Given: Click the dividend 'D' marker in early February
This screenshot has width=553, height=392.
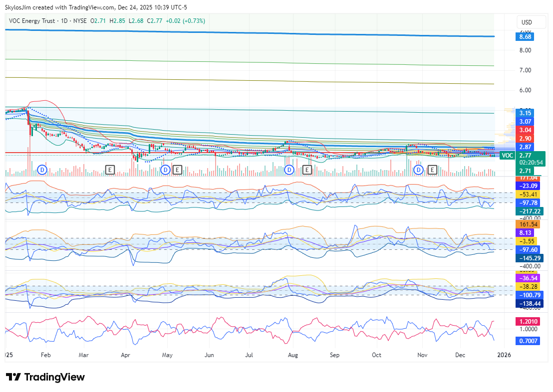Looking at the screenshot, I should coord(42,170).
